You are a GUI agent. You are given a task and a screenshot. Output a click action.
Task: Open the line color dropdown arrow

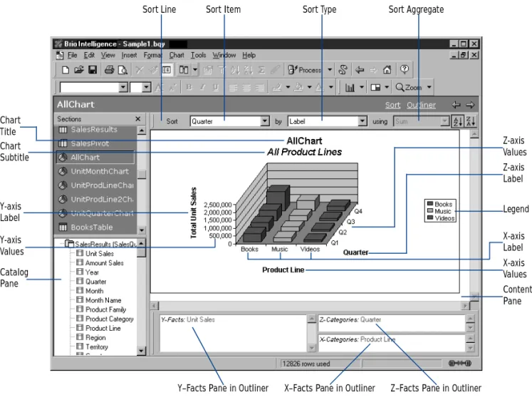(x=288, y=87)
